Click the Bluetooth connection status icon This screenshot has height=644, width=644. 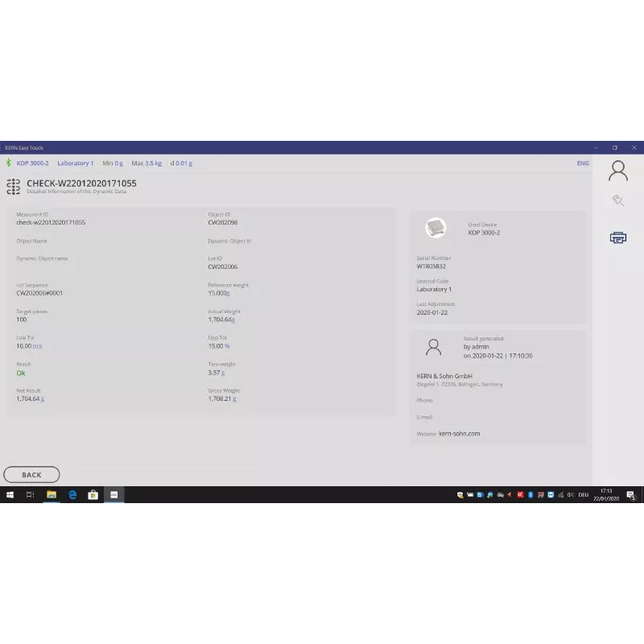click(9, 163)
